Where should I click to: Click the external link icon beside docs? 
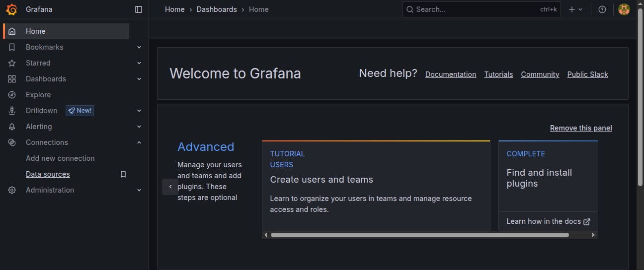click(587, 222)
